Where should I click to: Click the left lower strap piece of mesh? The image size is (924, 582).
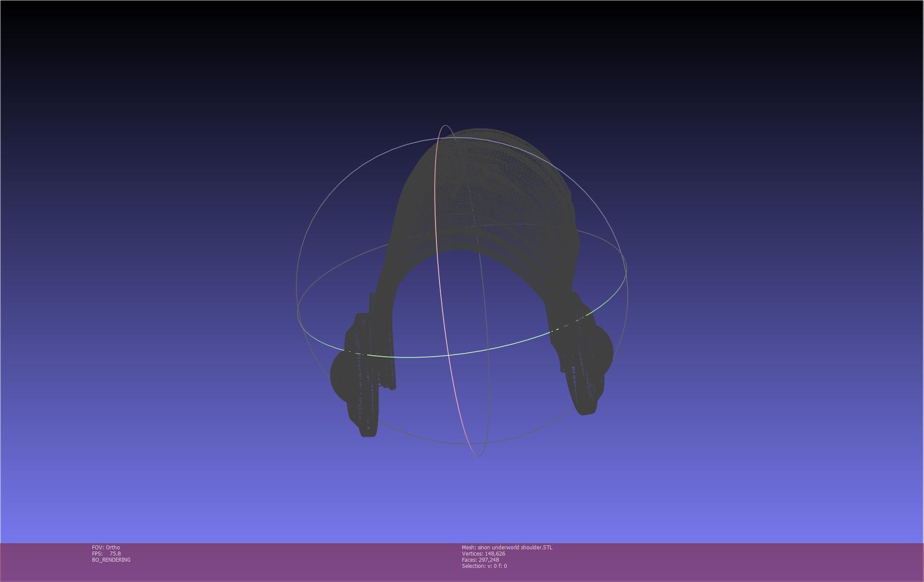point(368,419)
